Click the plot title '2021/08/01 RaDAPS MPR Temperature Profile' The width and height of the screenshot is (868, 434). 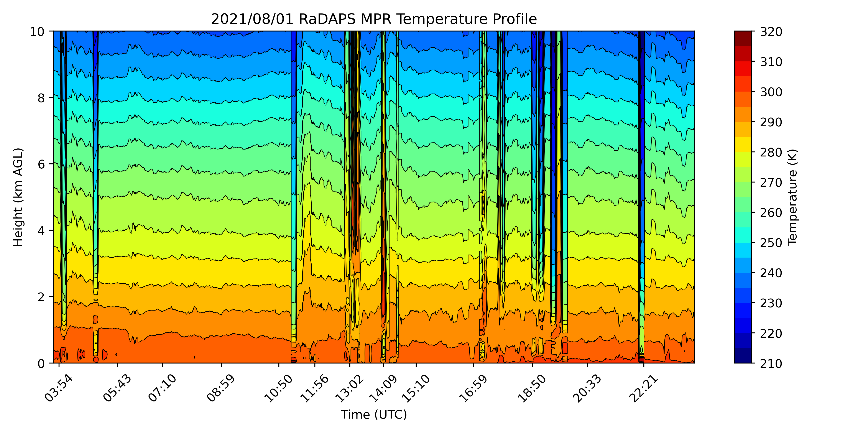click(374, 19)
